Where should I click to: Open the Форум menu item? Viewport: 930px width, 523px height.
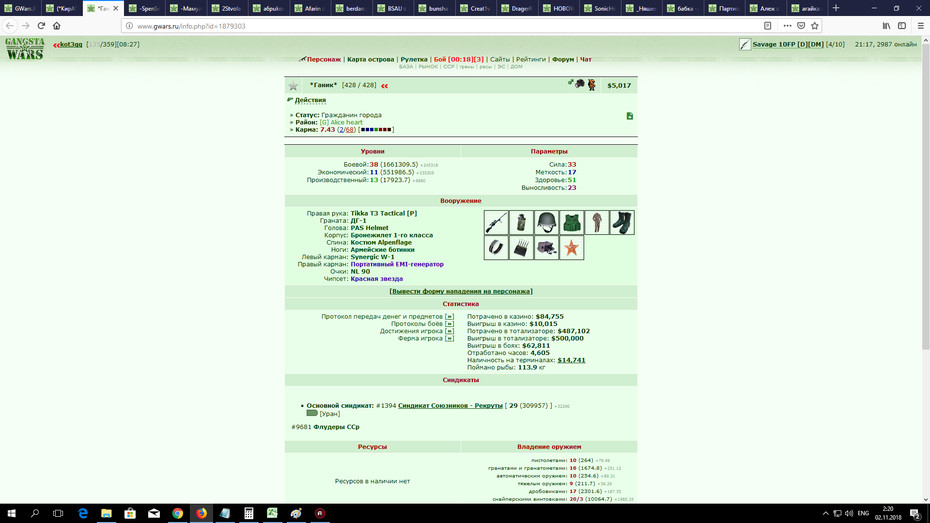[563, 59]
